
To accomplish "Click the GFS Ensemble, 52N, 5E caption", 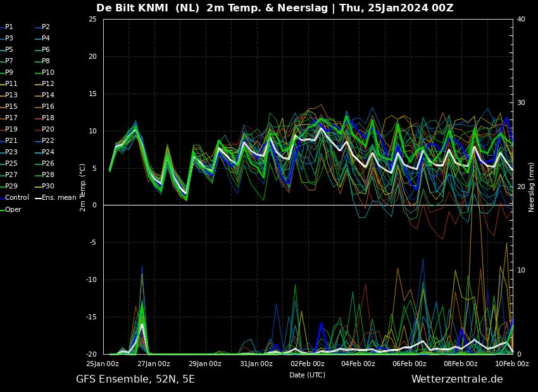I will (x=135, y=379).
